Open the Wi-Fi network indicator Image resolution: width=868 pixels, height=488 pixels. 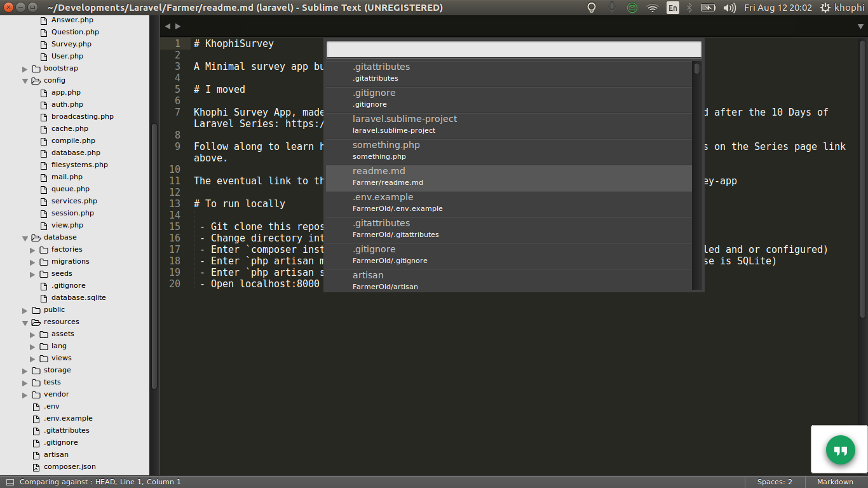652,8
